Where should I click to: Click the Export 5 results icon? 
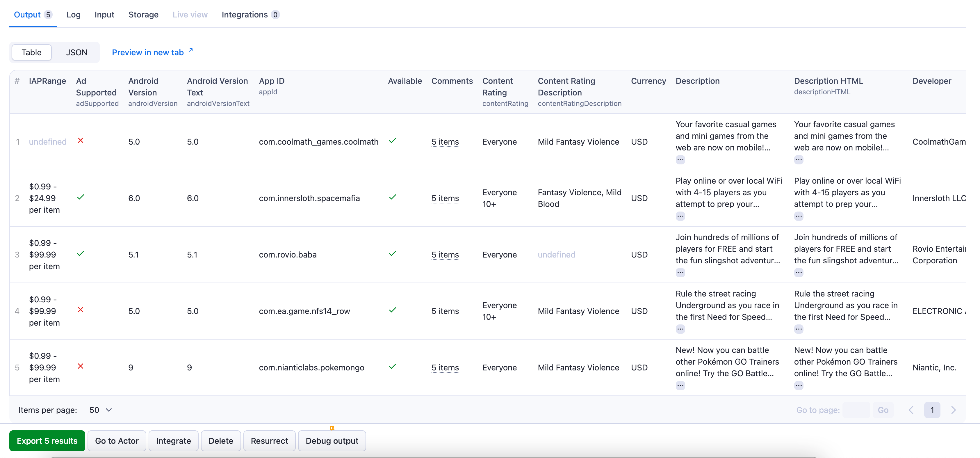click(x=48, y=441)
